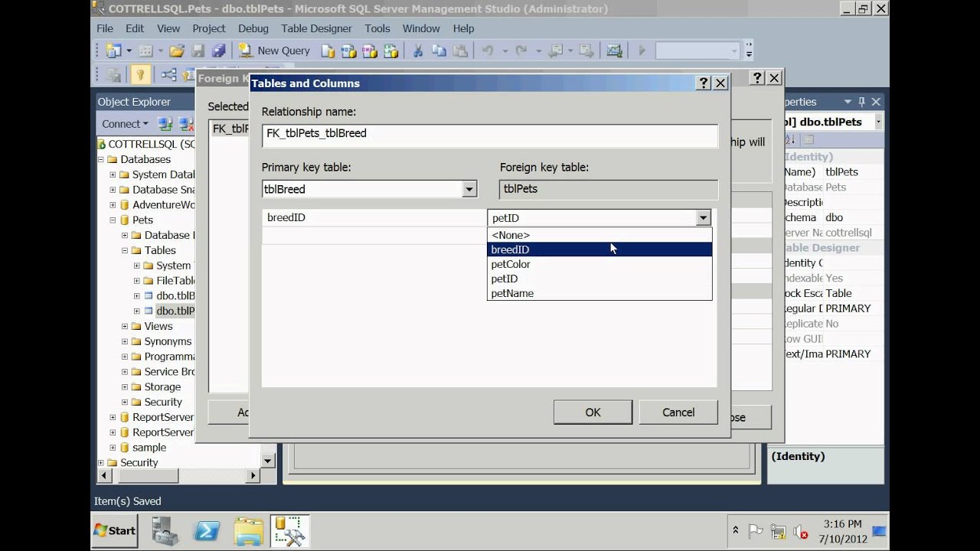Toggle the foreign key column dropdown arrow
The width and height of the screenshot is (980, 551).
[x=703, y=218]
